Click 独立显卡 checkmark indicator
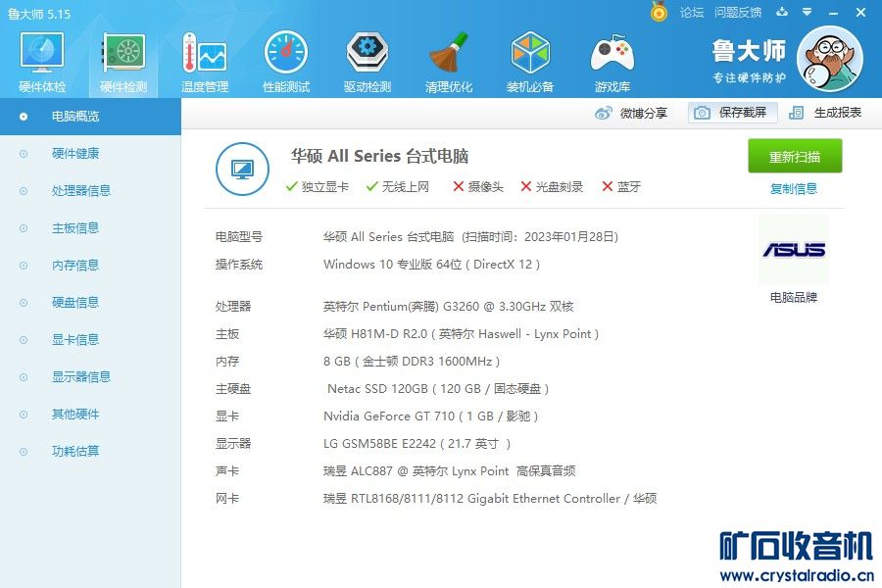The image size is (882, 588). 318,187
